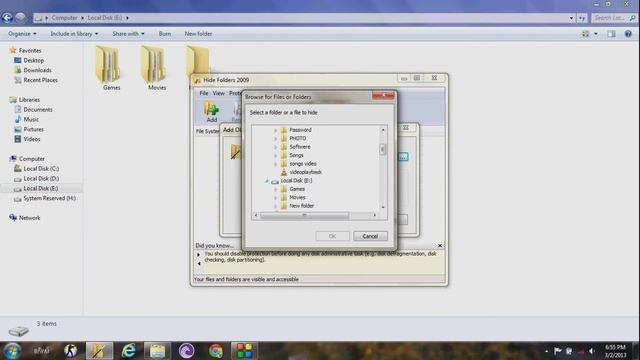This screenshot has height=360, width=640.
Task: Expand the Games folder node in tree
Action: [276, 189]
